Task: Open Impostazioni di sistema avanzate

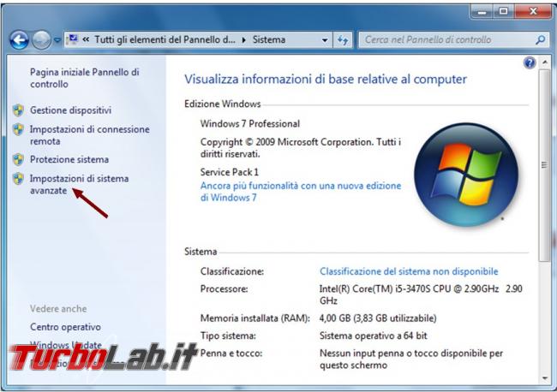Action: 79,185
